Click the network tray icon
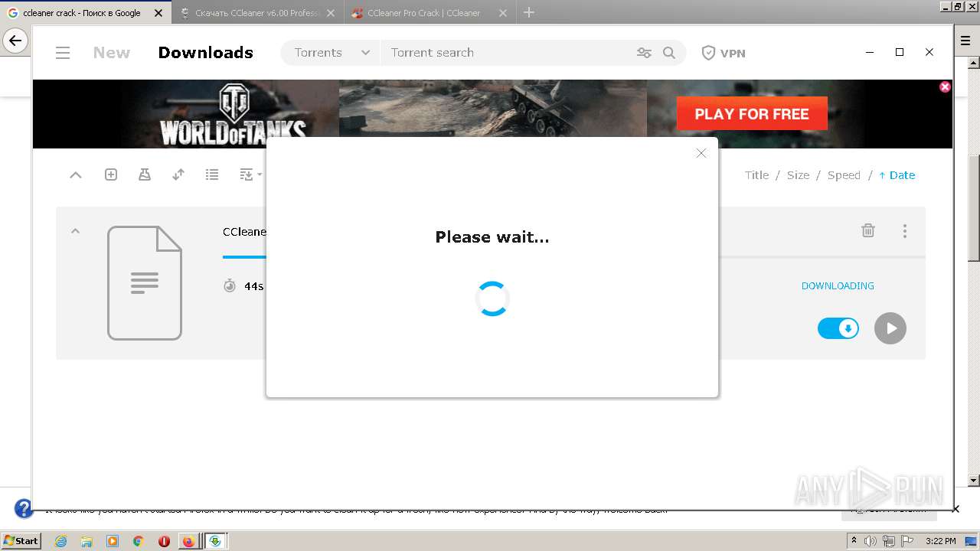The image size is (980, 551). click(x=888, y=541)
